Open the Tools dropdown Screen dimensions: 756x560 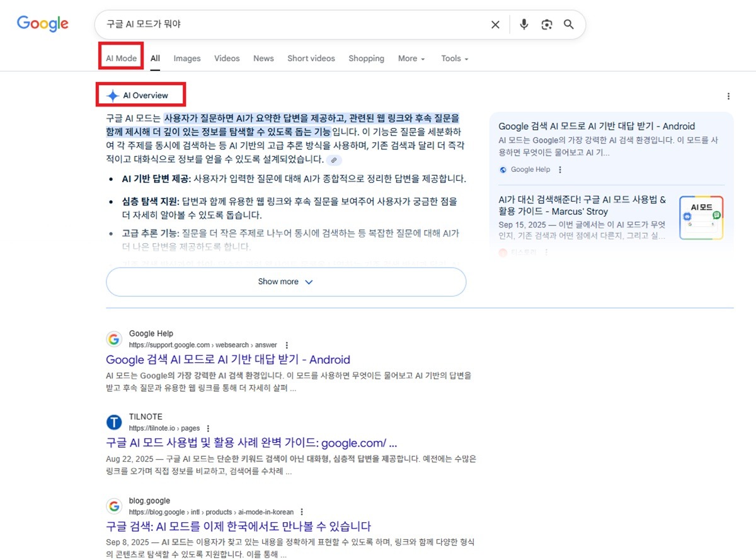tap(454, 58)
